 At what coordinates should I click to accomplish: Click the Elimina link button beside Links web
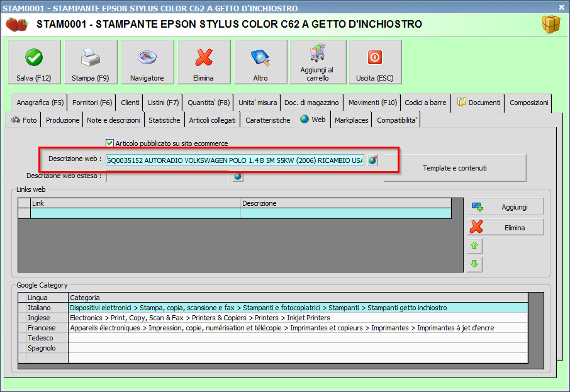point(506,228)
